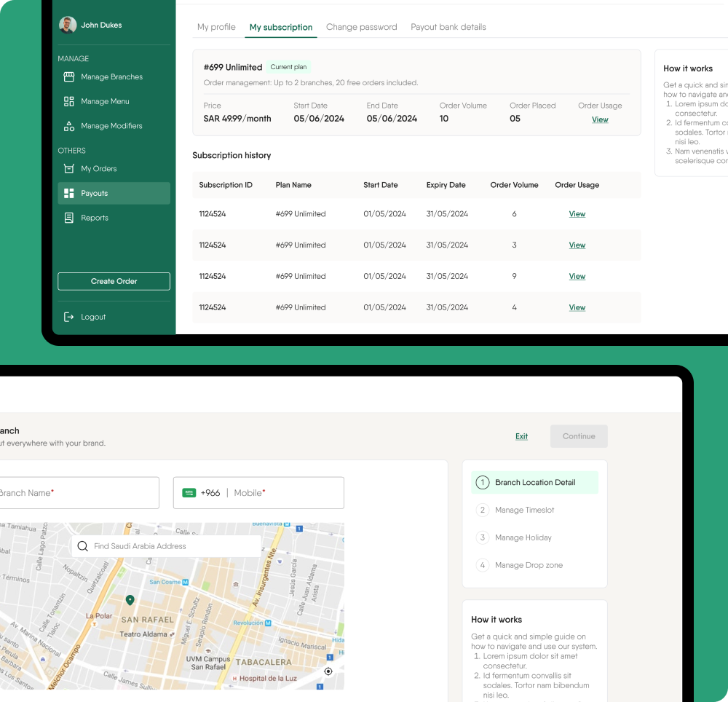This screenshot has width=728, height=702.
Task: View usage for Order Volume 6 row
Action: (577, 214)
